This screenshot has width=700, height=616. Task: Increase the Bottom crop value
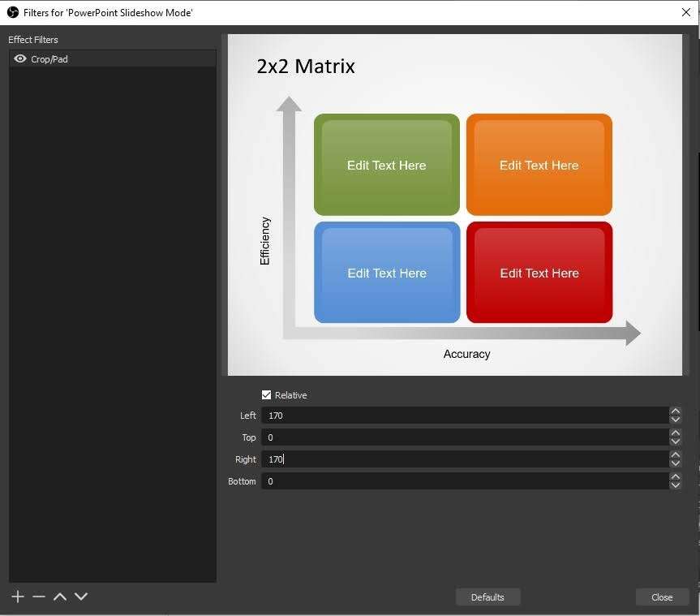coord(675,477)
